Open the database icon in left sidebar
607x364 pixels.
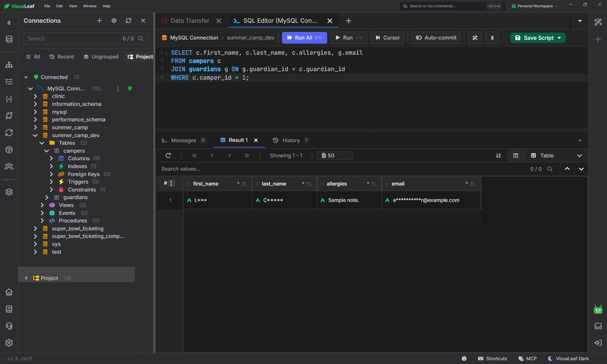pos(9,39)
